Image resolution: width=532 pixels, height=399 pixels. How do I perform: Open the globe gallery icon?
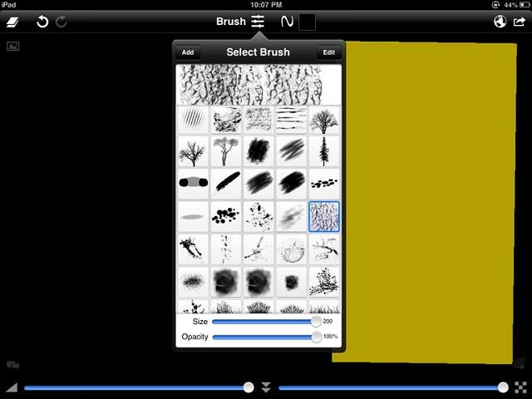[x=500, y=22]
